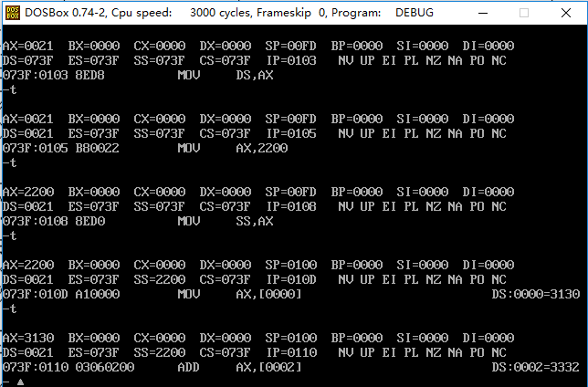The image size is (588, 387).
Task: Click machine code bytes 8ED8
Action: click(x=90, y=75)
